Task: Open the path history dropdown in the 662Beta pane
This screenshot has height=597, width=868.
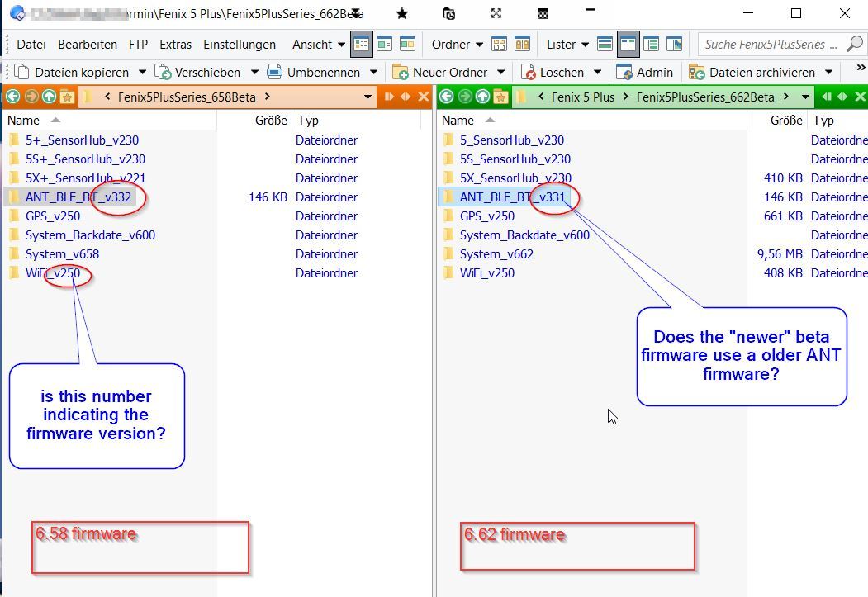Action: point(805,97)
